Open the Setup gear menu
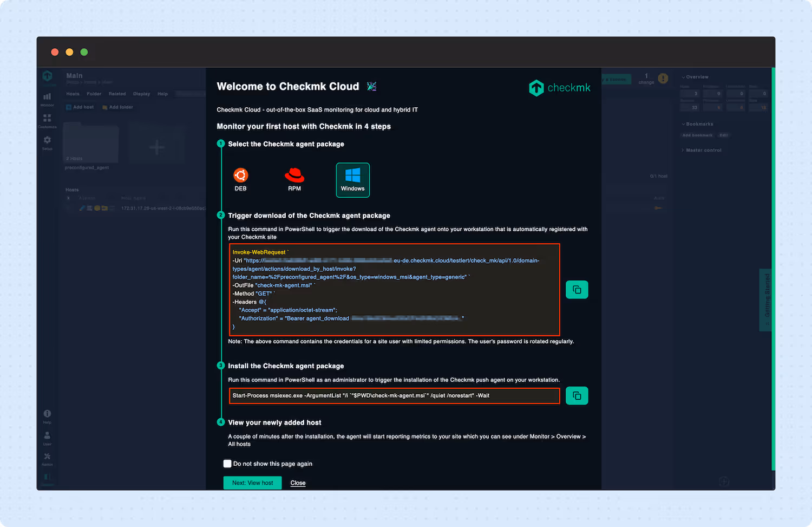The width and height of the screenshot is (812, 527). pyautogui.click(x=47, y=142)
